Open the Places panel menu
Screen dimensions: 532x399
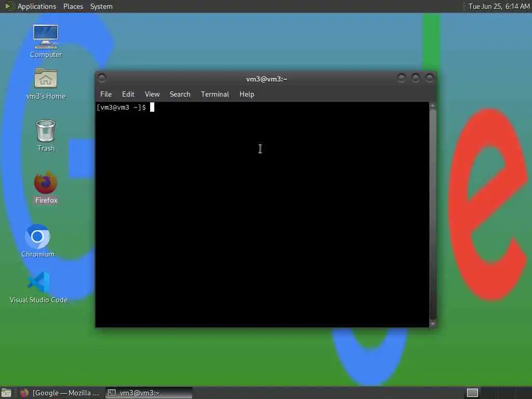point(73,6)
